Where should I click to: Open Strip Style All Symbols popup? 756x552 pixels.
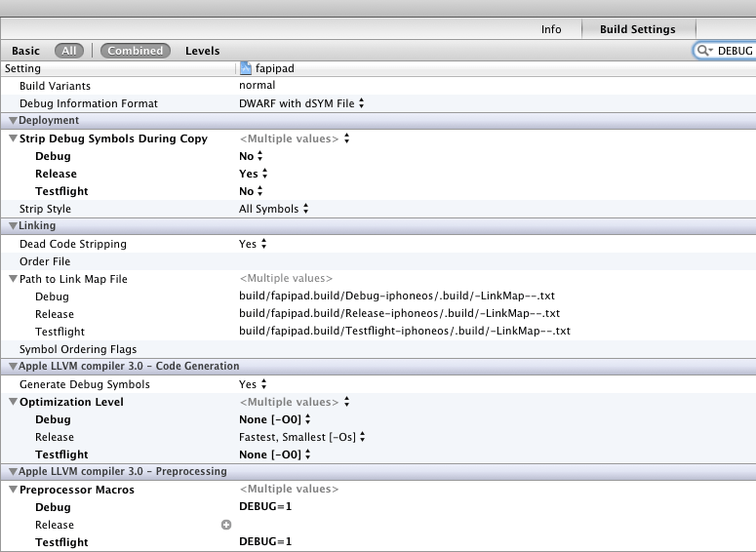pos(274,209)
